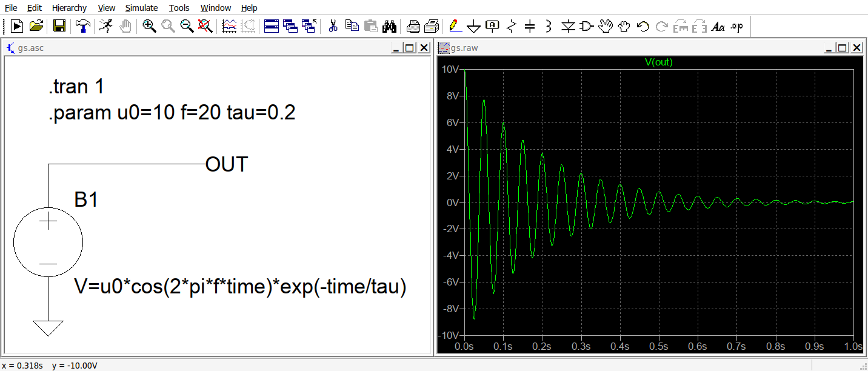The height and width of the screenshot is (371, 868).
Task: Click the Text Aa tool
Action: (x=718, y=25)
